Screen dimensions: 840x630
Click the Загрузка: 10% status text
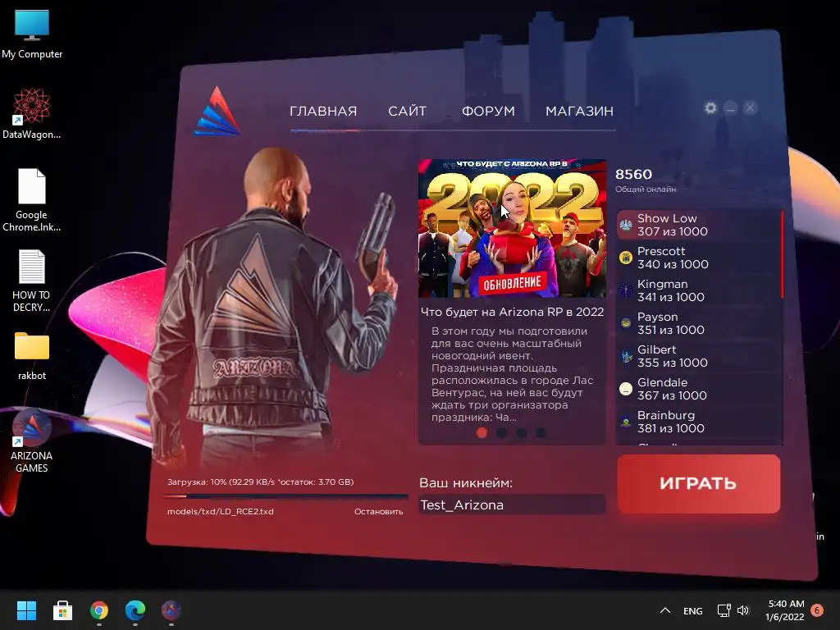(260, 482)
